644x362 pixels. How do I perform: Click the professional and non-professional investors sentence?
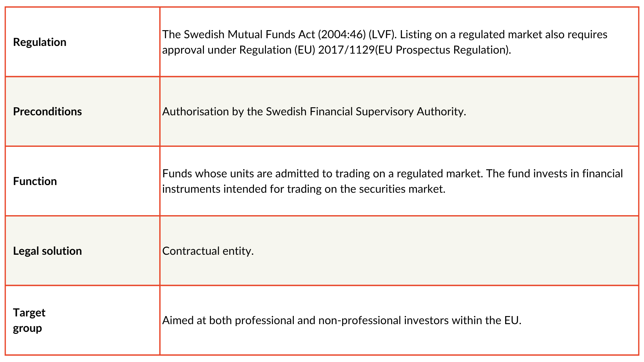tap(342, 320)
